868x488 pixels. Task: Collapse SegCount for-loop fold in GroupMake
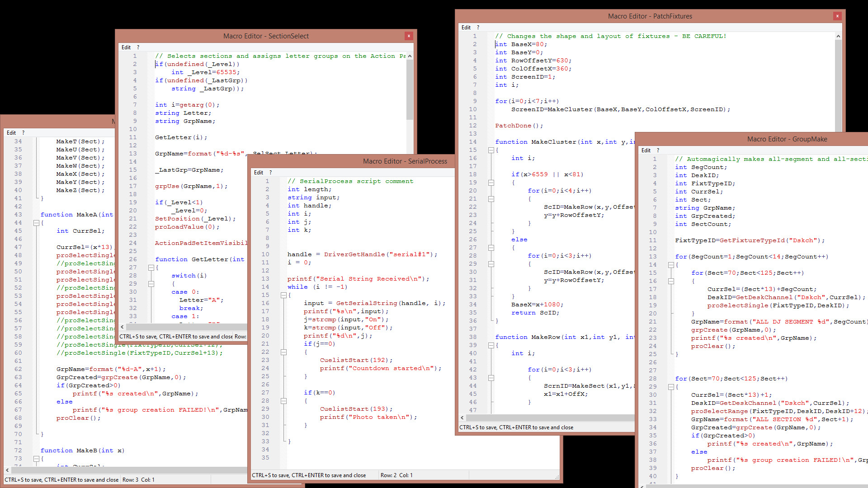[x=671, y=265]
